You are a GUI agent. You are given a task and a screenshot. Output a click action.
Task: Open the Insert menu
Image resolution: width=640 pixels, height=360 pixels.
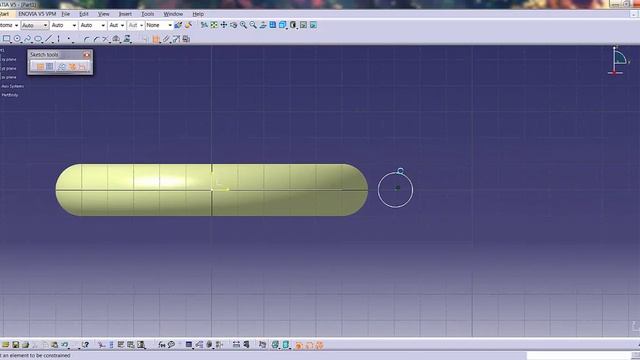(125, 14)
